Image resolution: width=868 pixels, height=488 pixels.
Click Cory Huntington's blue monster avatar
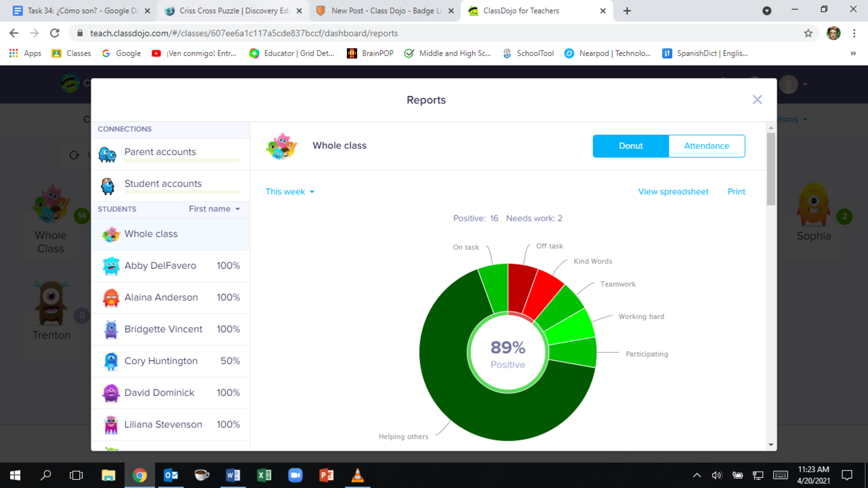[111, 361]
